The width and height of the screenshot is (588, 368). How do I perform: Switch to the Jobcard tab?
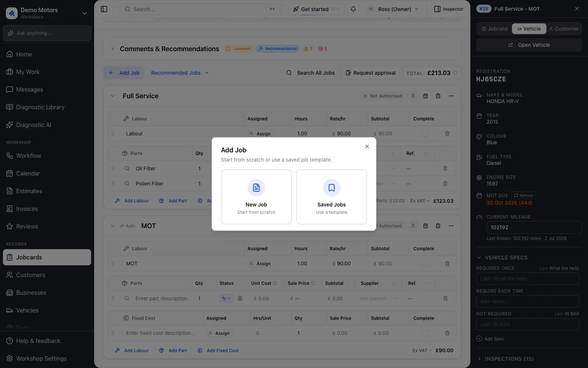pyautogui.click(x=495, y=29)
